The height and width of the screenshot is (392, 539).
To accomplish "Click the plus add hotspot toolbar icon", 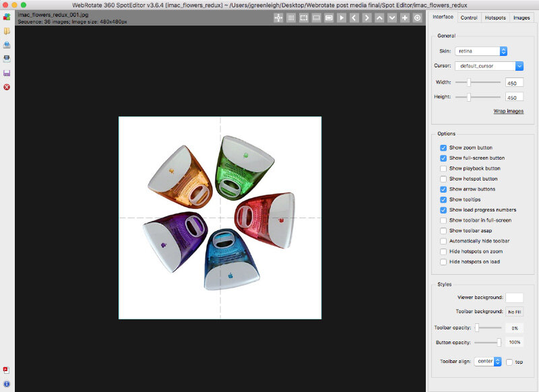I will point(405,18).
